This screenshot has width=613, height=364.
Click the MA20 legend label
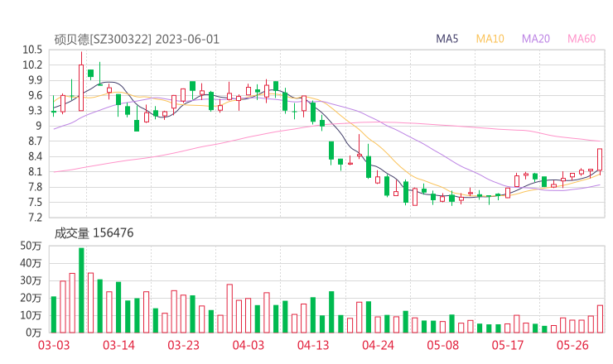[536, 39]
